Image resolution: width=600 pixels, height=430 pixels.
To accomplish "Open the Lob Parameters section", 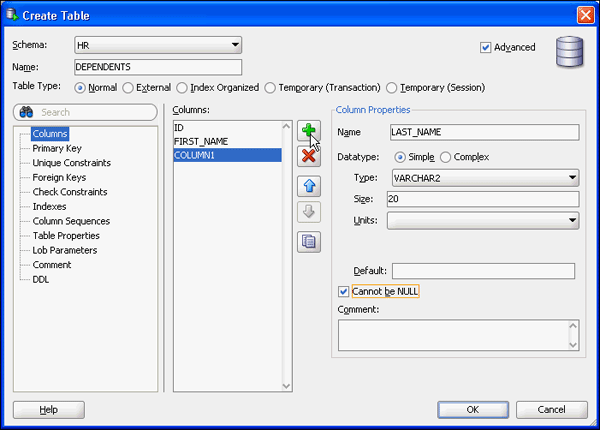I will click(65, 250).
